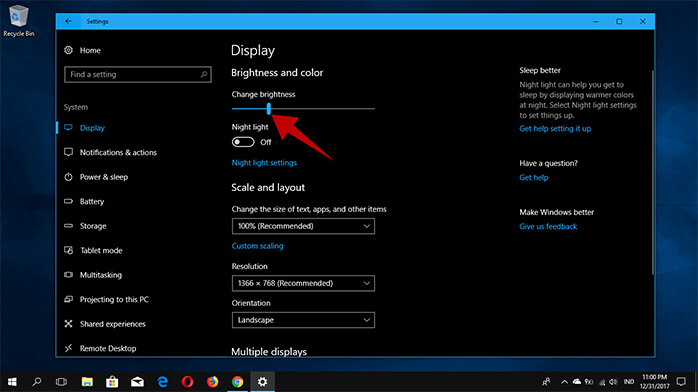This screenshot has height=392, width=698.
Task: Click the Tablet mode icon
Action: click(x=68, y=250)
